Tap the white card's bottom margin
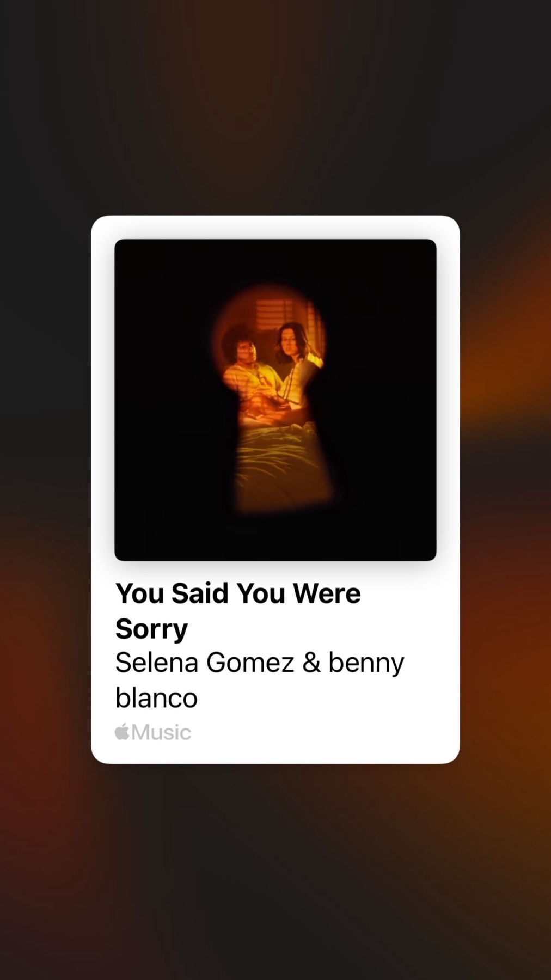551x980 pixels. pos(275,754)
